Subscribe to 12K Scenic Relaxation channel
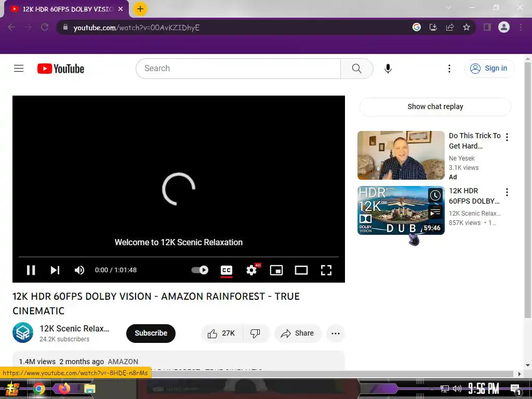This screenshot has width=532, height=399. coord(151,333)
